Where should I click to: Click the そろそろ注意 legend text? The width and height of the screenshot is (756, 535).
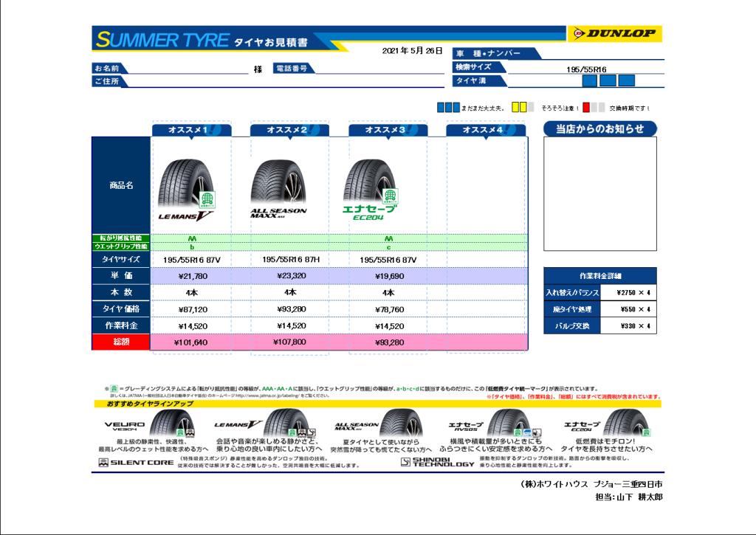[x=560, y=108]
